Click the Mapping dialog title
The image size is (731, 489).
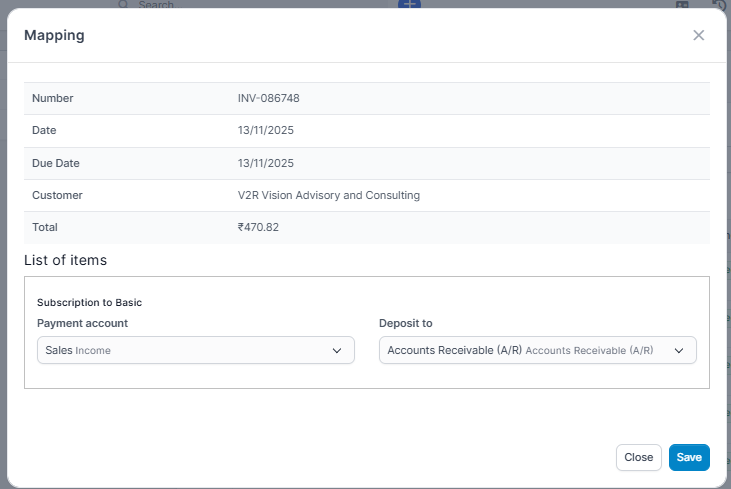54,35
